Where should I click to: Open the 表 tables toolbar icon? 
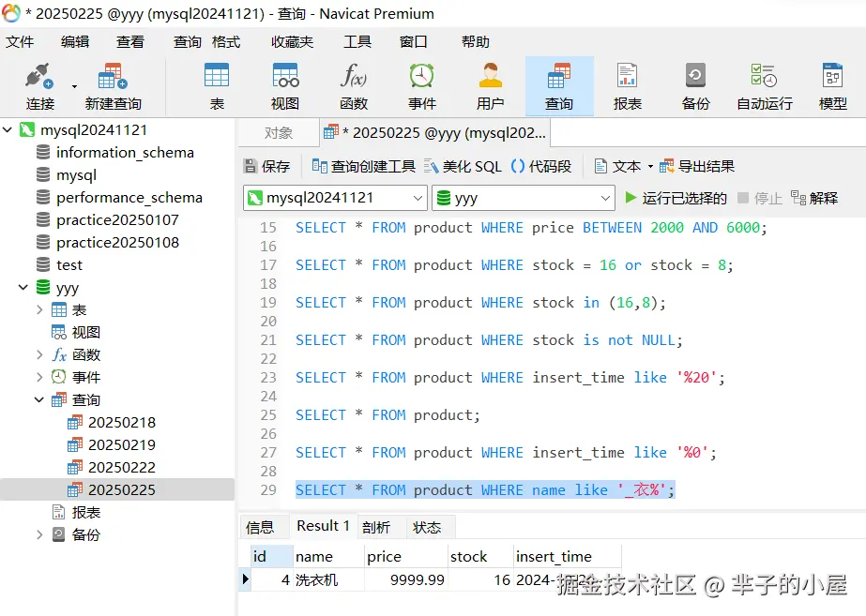(x=217, y=86)
